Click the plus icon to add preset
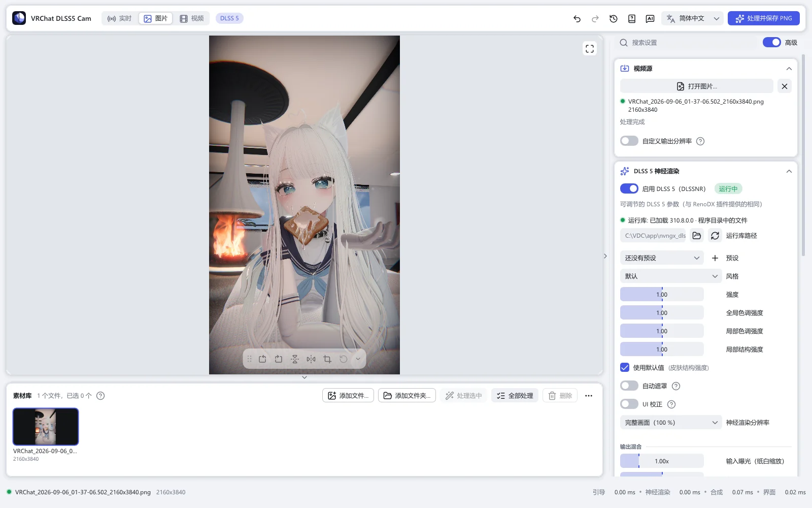This screenshot has width=812, height=508. tap(715, 258)
